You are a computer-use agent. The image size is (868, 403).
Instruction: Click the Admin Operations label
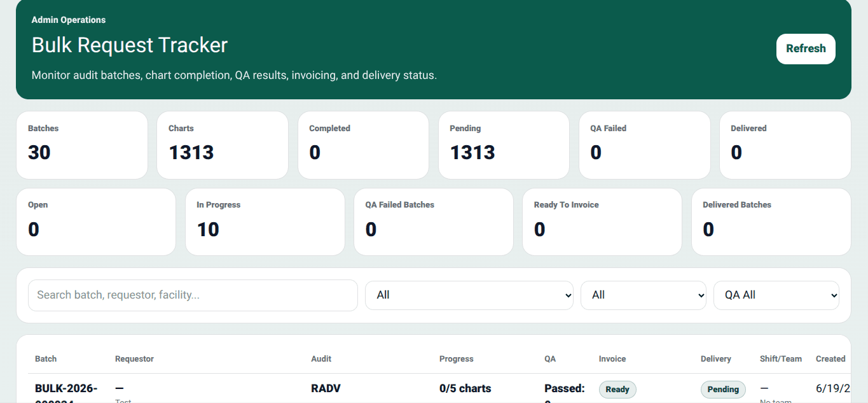tap(69, 20)
